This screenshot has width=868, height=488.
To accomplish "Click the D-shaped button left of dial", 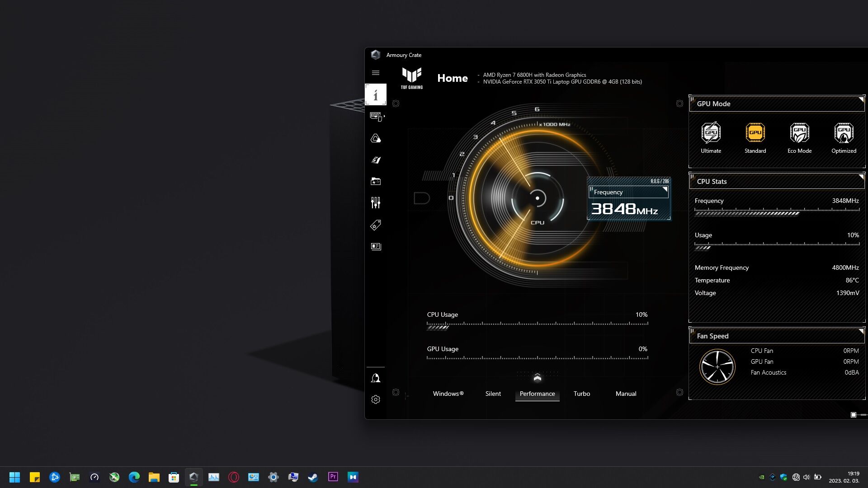I will coord(421,198).
